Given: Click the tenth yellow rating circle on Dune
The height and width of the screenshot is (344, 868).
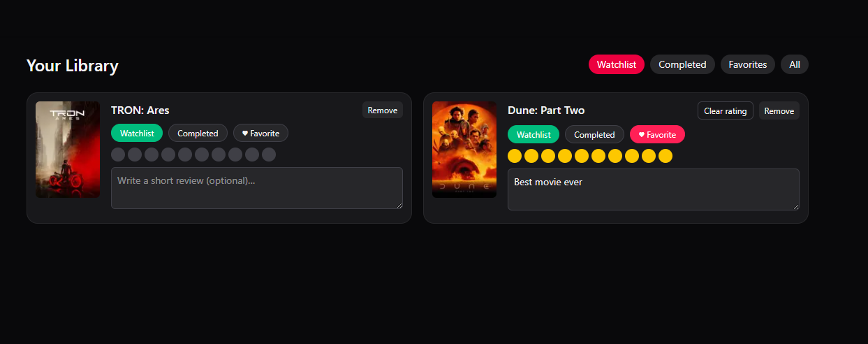Looking at the screenshot, I should 665,156.
